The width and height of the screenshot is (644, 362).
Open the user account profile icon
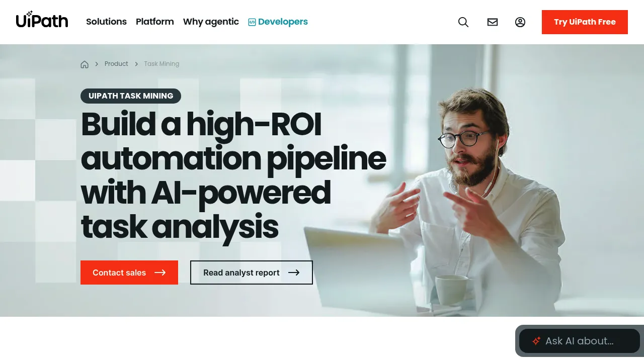tap(520, 22)
